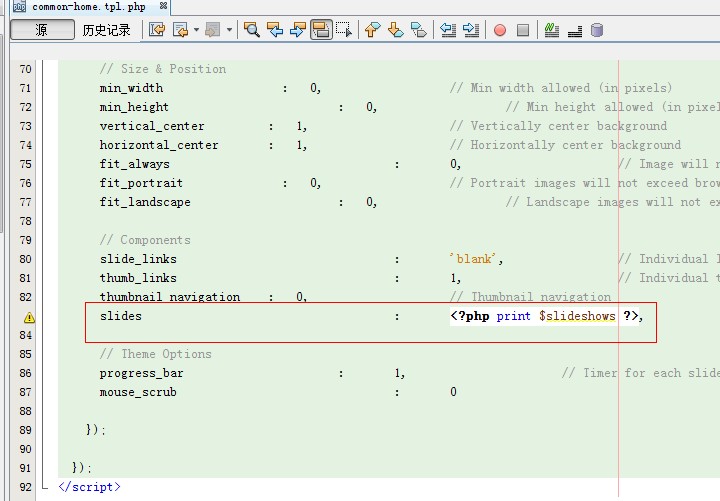Image resolution: width=720 pixels, height=501 pixels.
Task: Click the // Vertically center background comment
Action: click(x=559, y=126)
